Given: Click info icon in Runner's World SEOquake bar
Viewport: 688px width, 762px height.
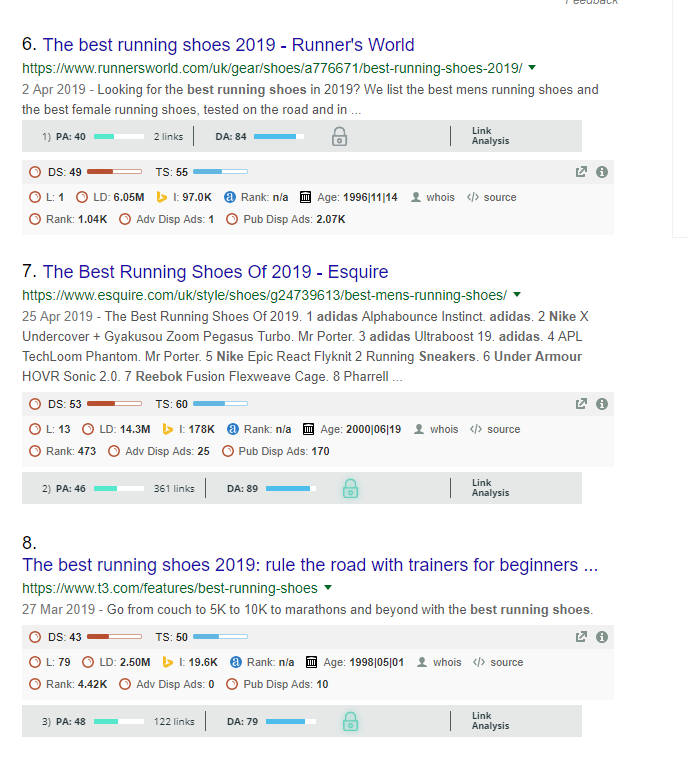Looking at the screenshot, I should [x=602, y=172].
